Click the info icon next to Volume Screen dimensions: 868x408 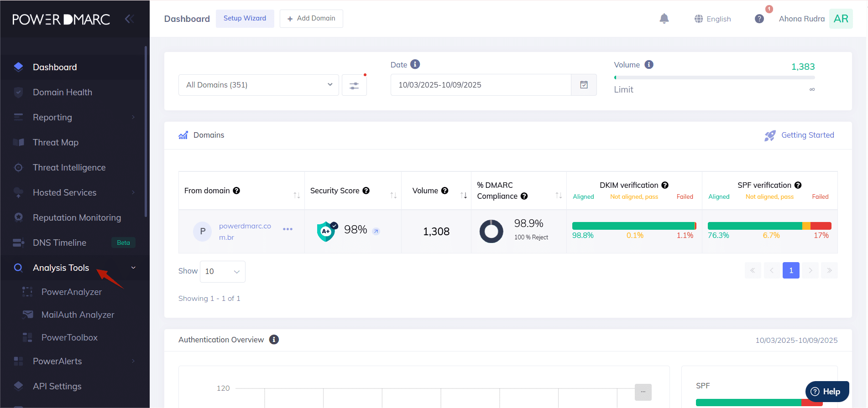(x=649, y=65)
